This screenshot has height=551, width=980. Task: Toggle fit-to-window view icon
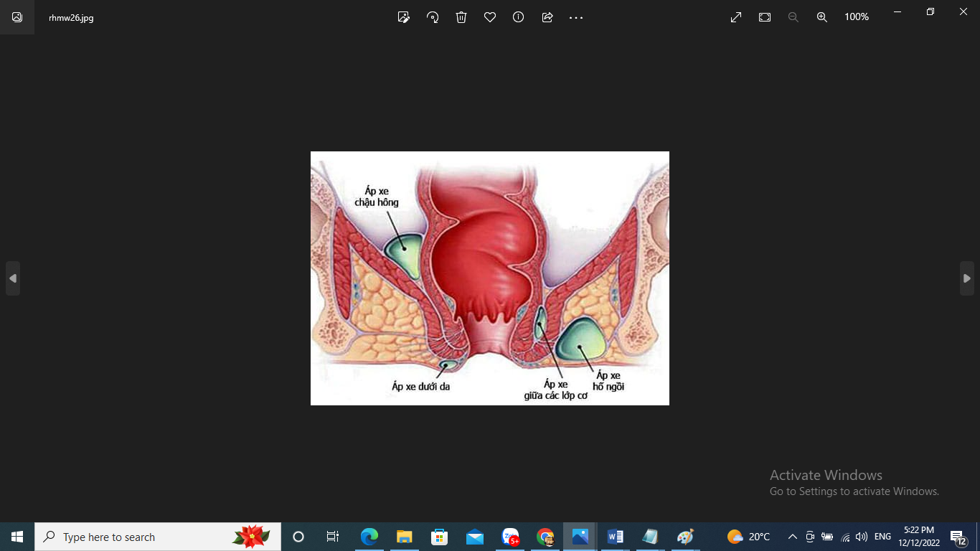765,17
